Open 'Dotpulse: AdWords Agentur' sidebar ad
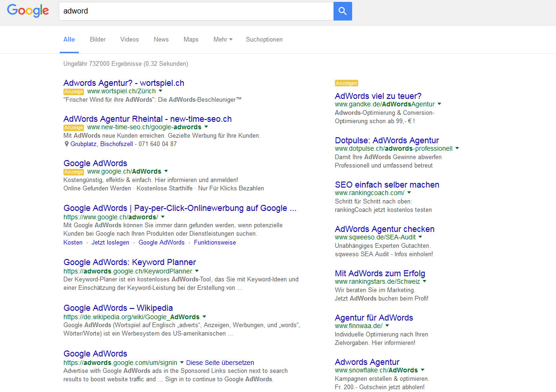556x392 pixels. click(387, 140)
